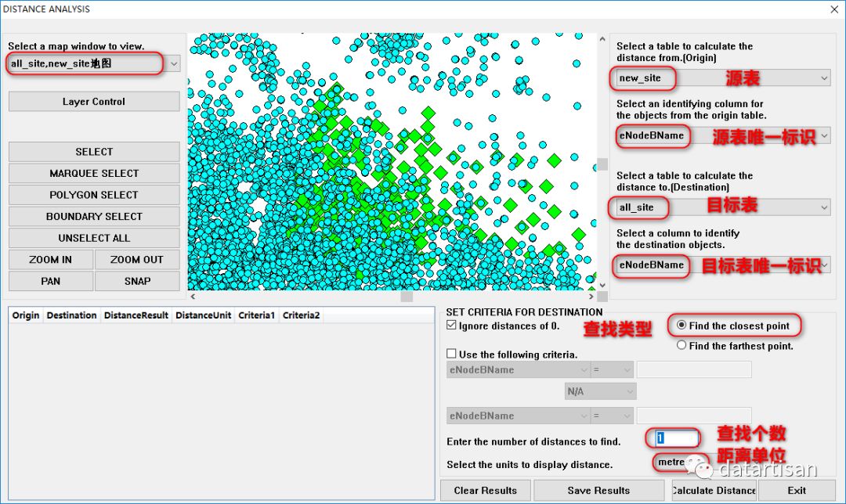This screenshot has width=846, height=504.
Task: Click the Criteria1 column header
Action: [x=257, y=315]
